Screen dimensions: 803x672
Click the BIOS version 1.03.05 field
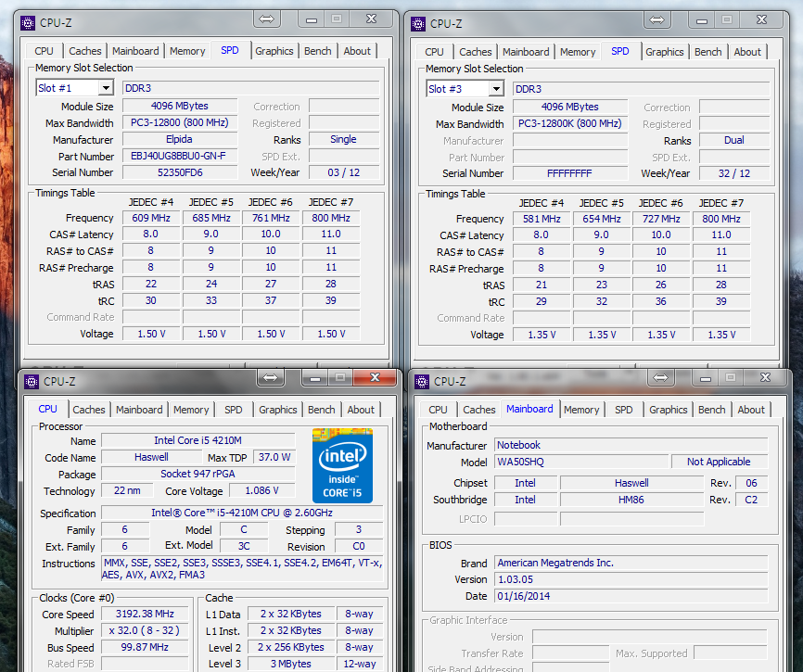pos(631,579)
